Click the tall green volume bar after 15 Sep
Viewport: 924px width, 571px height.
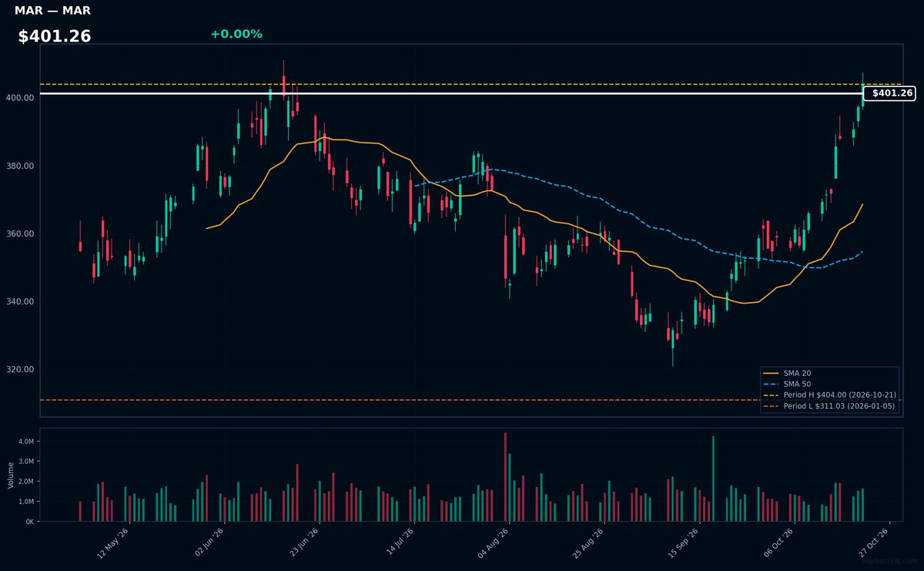coord(713,479)
